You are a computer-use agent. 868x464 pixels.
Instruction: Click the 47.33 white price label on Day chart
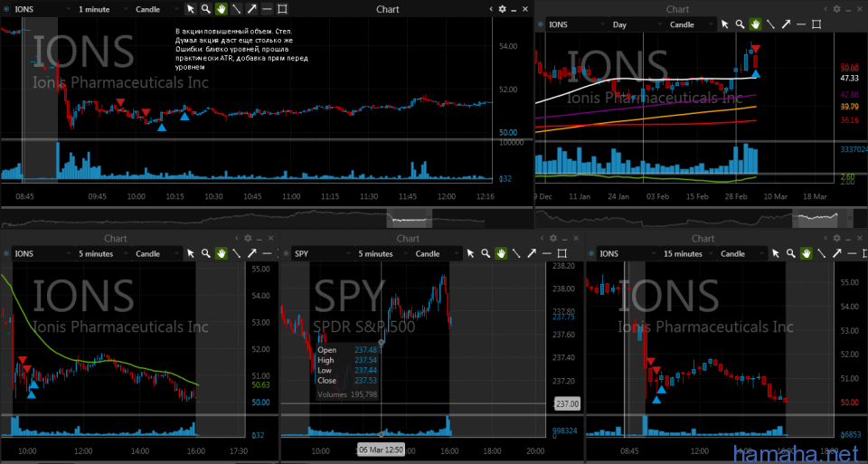849,78
